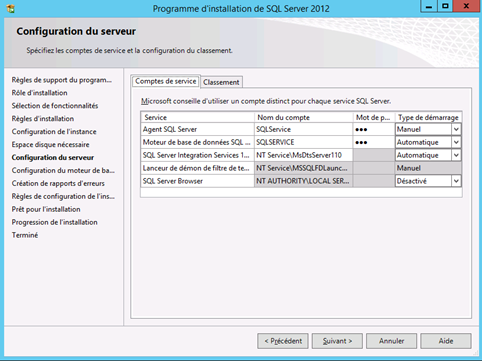Screen dimensions: 482x361
Task: Cancel setup with Annuler button
Action: tap(391, 341)
